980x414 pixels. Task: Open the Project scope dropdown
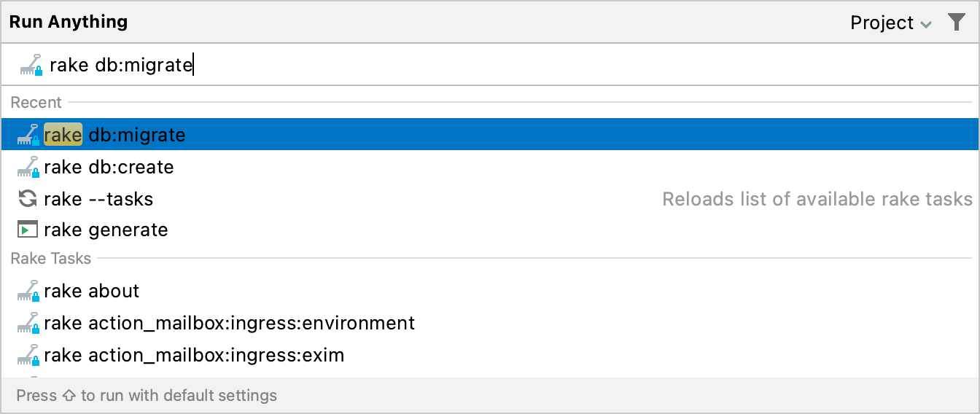coord(890,23)
